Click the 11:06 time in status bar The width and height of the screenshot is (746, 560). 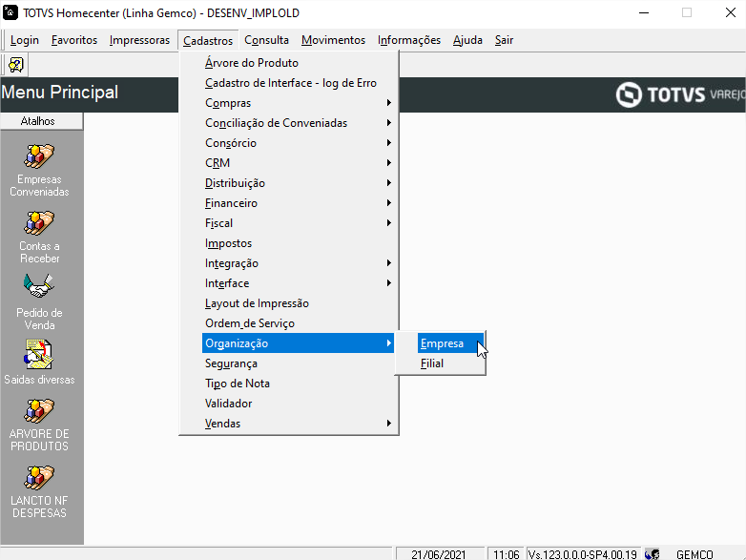tap(506, 554)
